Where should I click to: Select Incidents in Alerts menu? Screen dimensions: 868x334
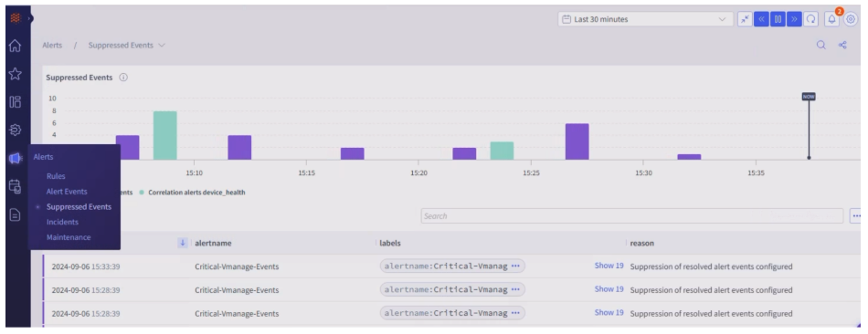(x=62, y=222)
